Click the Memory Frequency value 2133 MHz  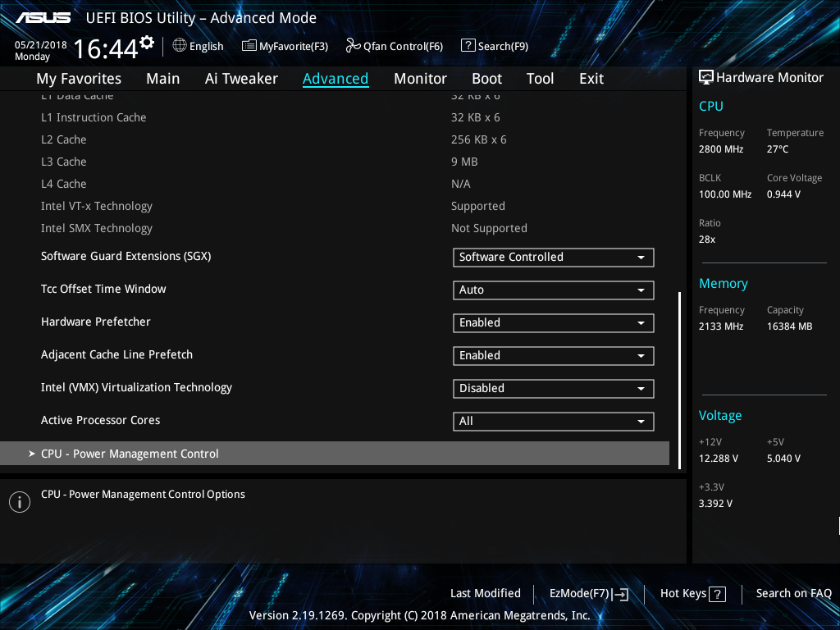coord(721,326)
